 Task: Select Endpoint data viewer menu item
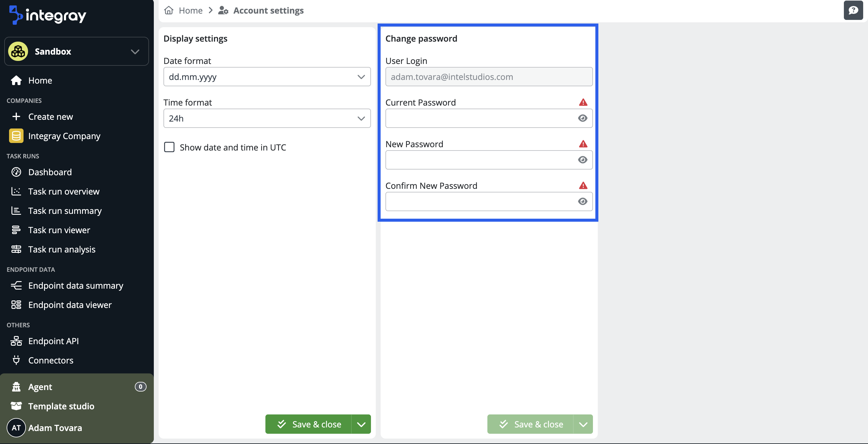70,305
